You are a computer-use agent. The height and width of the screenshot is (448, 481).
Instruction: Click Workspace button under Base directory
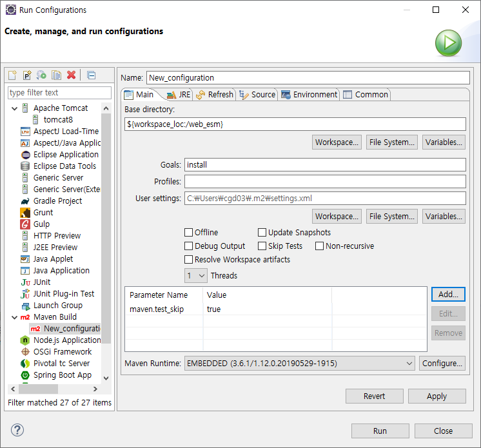337,142
